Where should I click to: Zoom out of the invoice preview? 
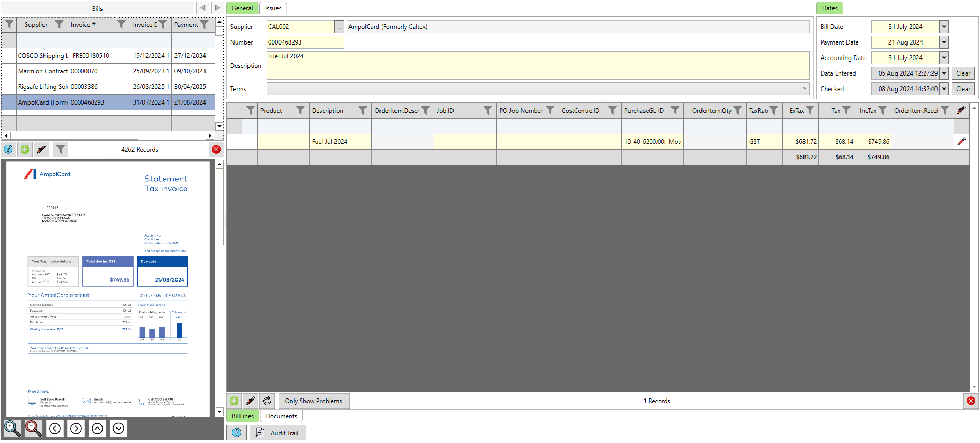[x=34, y=429]
